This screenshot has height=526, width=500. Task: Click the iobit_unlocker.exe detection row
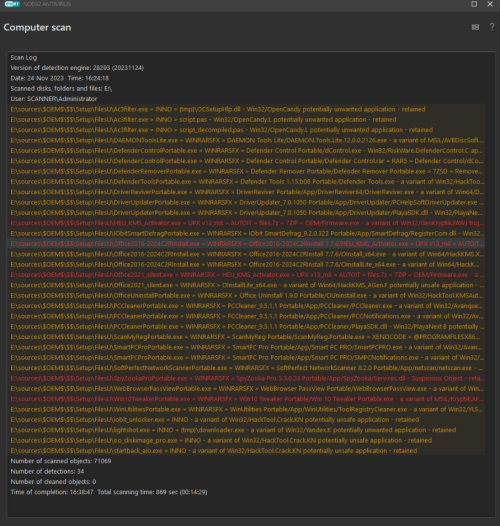tap(246, 420)
